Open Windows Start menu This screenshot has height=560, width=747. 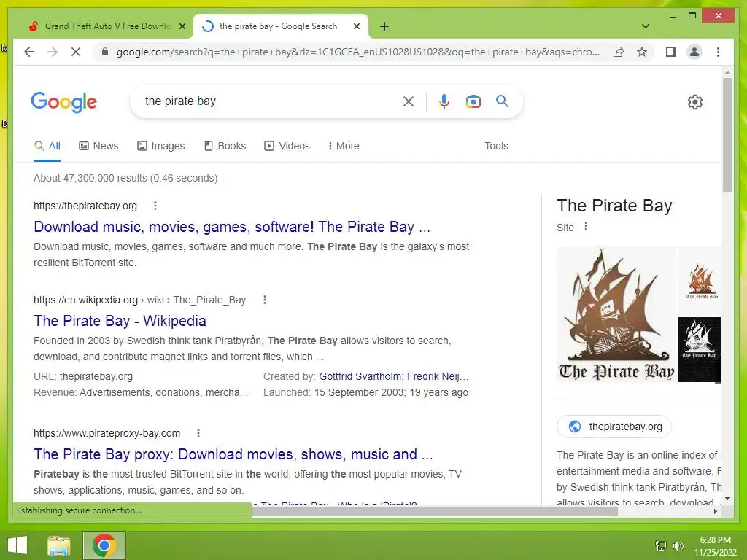click(18, 545)
